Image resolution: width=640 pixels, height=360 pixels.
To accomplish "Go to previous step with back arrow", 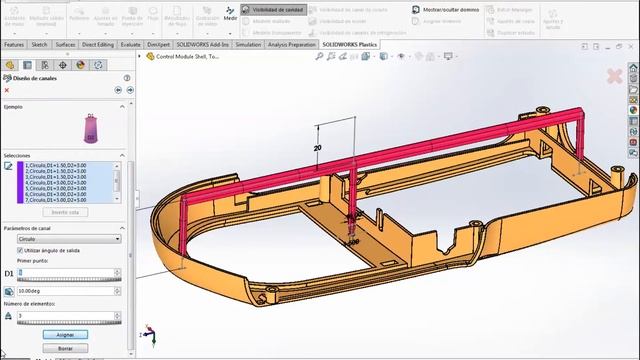I will tap(118, 90).
